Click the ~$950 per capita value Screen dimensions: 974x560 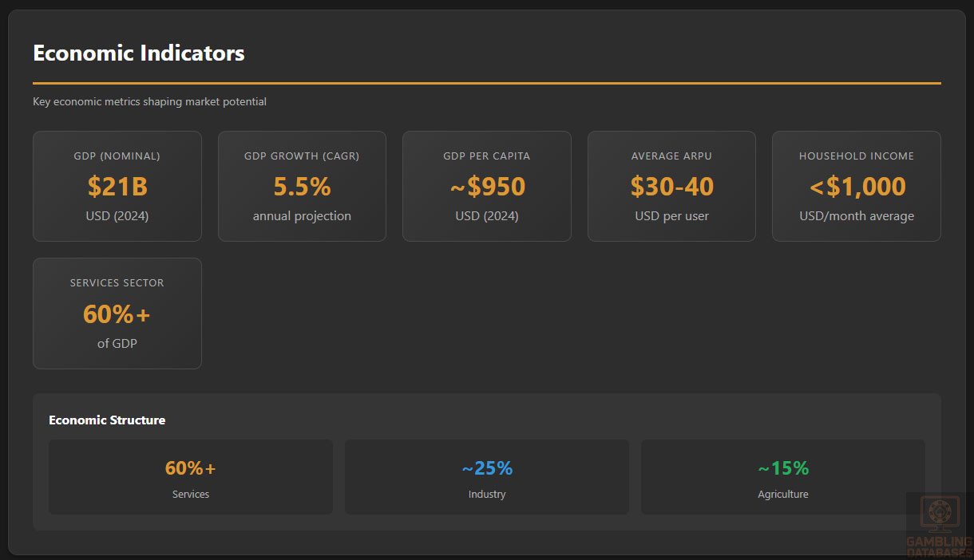pos(487,187)
